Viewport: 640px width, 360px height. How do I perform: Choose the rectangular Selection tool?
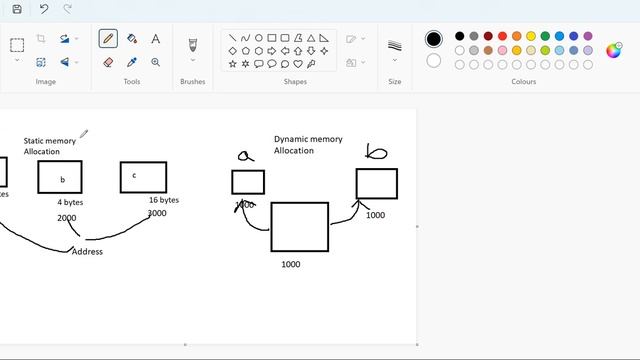pyautogui.click(x=17, y=45)
